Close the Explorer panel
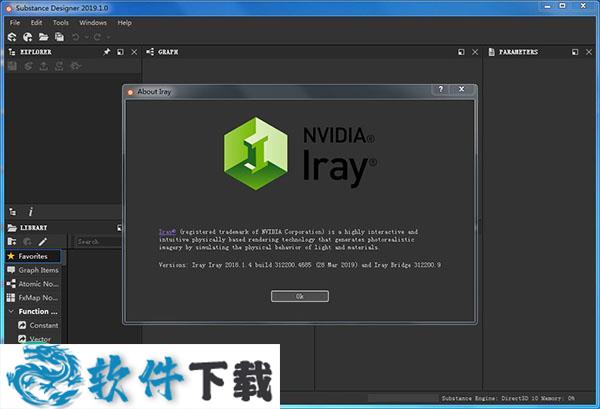The width and height of the screenshot is (600, 409). coord(134,52)
